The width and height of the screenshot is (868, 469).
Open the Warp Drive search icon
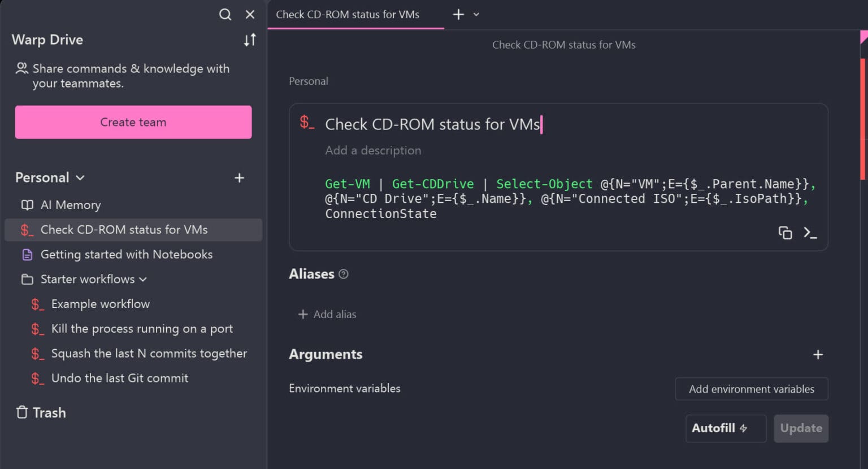pyautogui.click(x=225, y=14)
